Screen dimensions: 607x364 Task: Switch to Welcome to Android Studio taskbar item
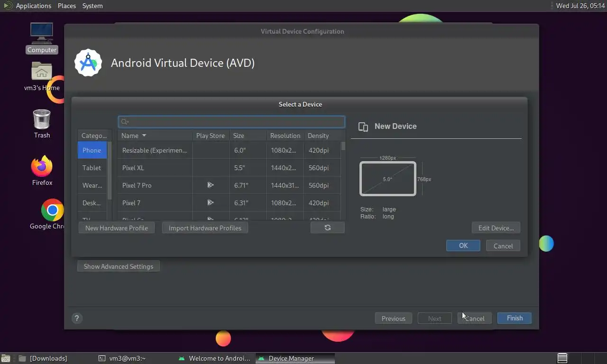click(214, 358)
